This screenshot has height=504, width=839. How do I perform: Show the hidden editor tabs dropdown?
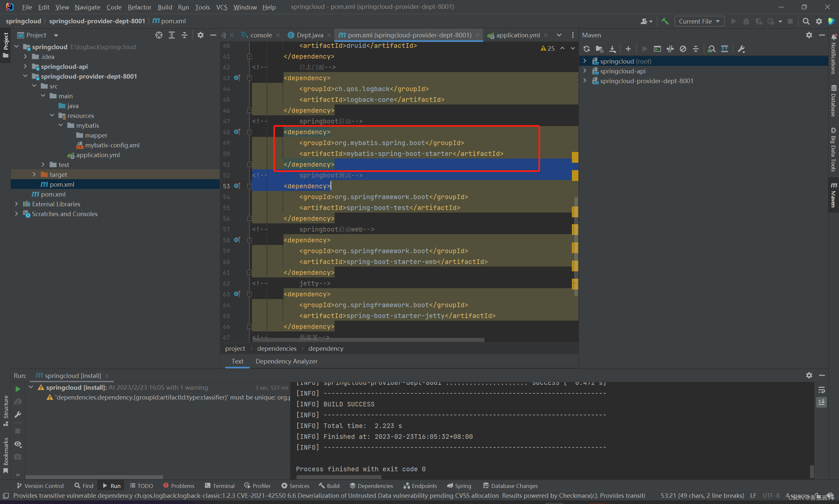tap(559, 35)
